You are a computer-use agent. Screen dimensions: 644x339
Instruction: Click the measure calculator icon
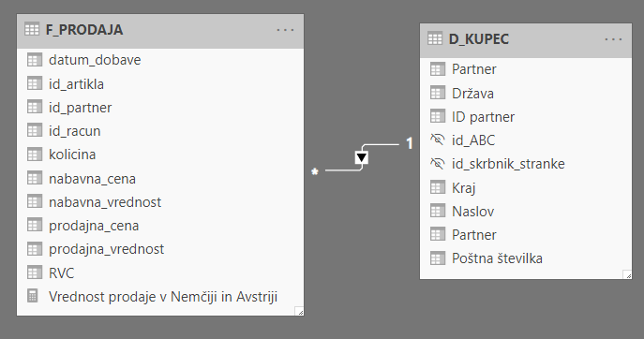pyautogui.click(x=33, y=296)
